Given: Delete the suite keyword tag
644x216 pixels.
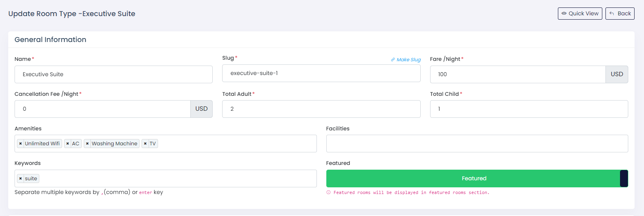Looking at the screenshot, I should pos(20,179).
